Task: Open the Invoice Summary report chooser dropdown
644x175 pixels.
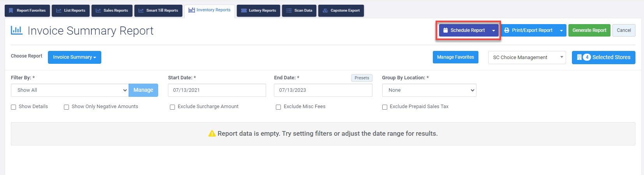Action: click(x=74, y=57)
